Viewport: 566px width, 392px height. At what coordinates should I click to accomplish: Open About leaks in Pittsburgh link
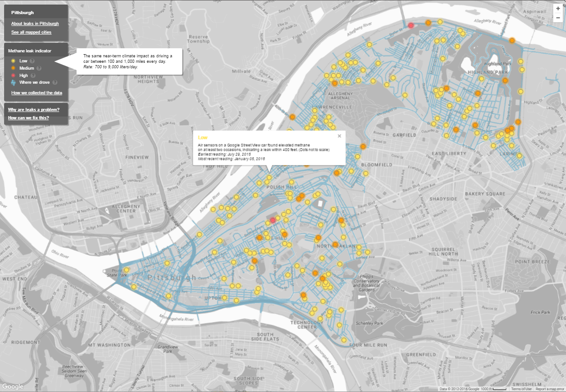(x=35, y=24)
